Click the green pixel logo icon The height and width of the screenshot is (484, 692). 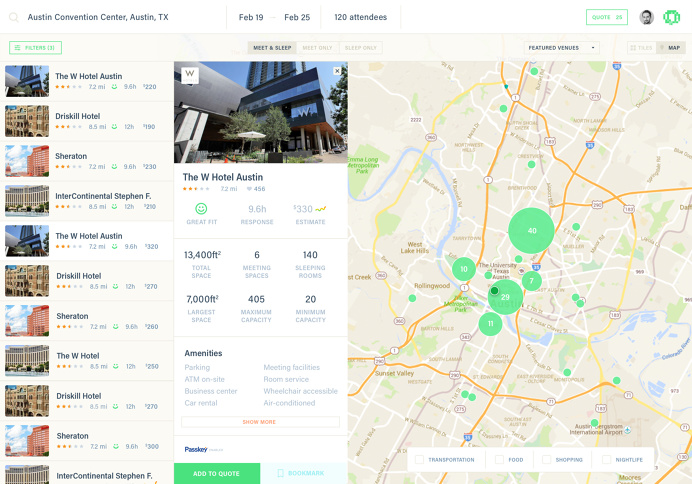671,17
